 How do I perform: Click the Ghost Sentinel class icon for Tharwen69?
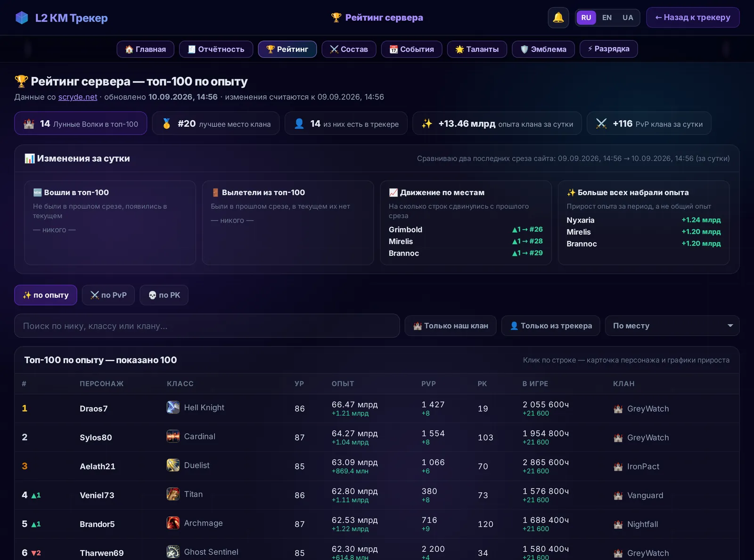(173, 552)
